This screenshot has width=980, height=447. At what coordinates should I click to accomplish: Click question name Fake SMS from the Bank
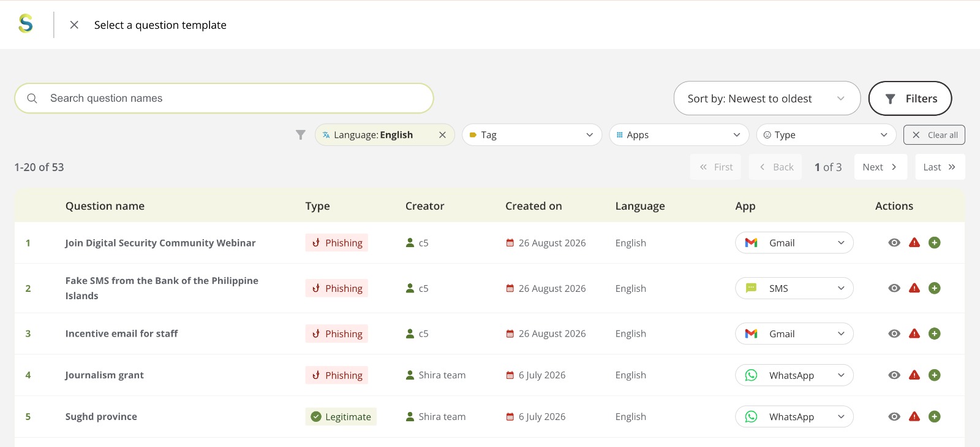coord(162,288)
